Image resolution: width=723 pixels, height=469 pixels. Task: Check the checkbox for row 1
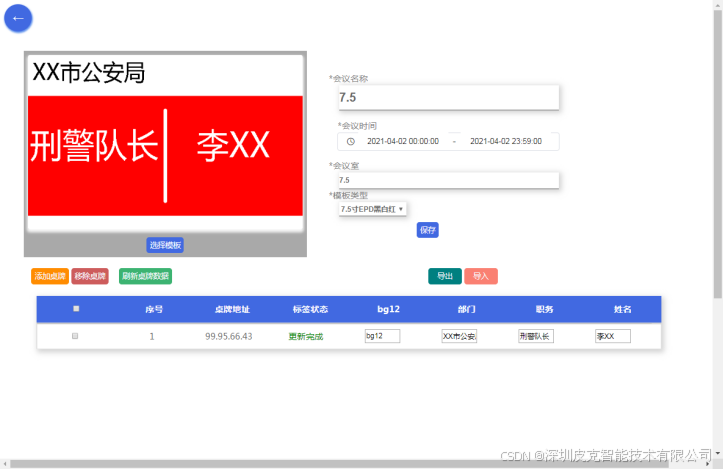75,336
